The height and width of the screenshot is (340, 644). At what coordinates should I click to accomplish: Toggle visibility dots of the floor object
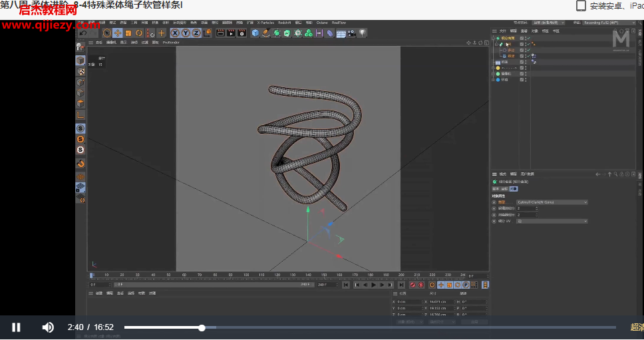[526, 62]
